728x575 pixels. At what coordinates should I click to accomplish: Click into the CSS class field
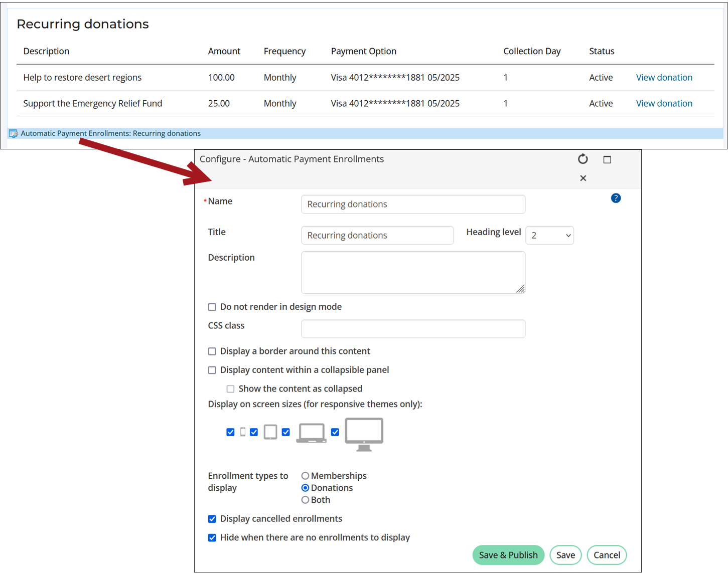(x=413, y=329)
